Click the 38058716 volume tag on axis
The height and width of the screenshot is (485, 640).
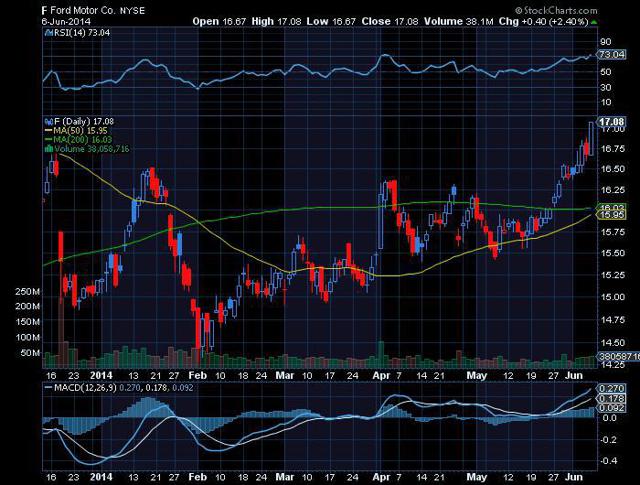click(619, 356)
